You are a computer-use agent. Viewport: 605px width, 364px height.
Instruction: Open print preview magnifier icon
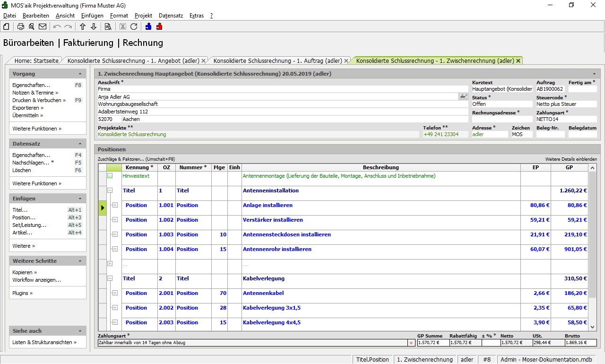pyautogui.click(x=31, y=26)
